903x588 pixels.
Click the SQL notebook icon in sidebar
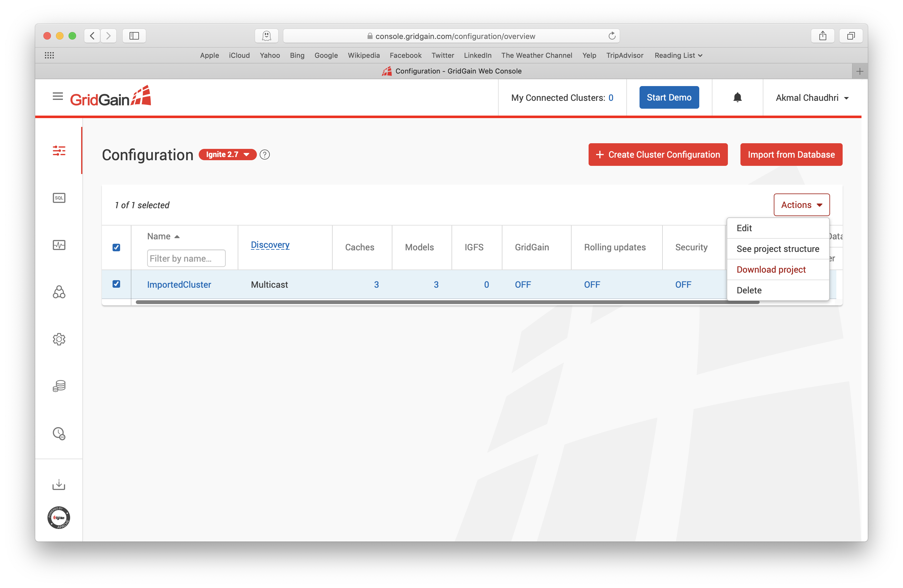tap(59, 197)
